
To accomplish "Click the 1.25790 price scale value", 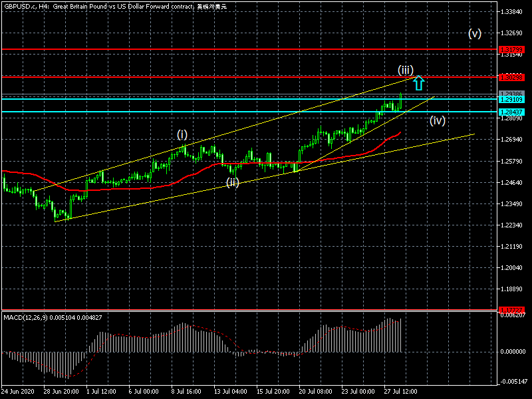I will [511, 161].
